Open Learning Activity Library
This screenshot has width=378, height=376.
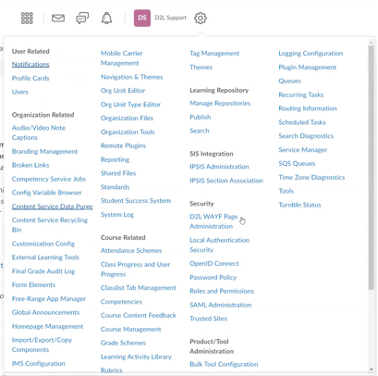136,356
